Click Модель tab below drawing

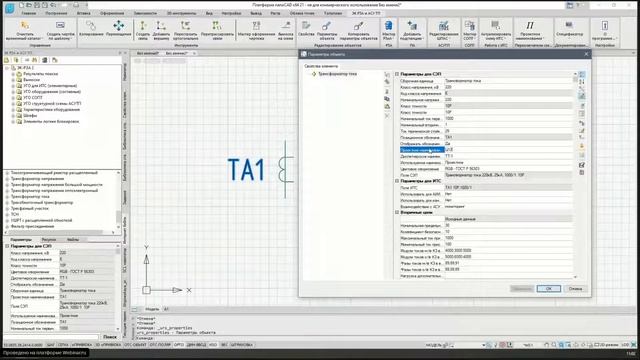(x=152, y=309)
